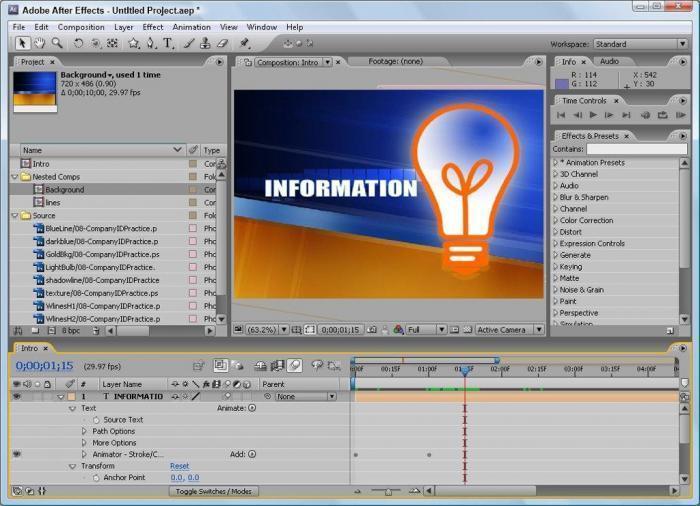Expand the Color Correction effects category
This screenshot has height=506, width=700.
[556, 220]
